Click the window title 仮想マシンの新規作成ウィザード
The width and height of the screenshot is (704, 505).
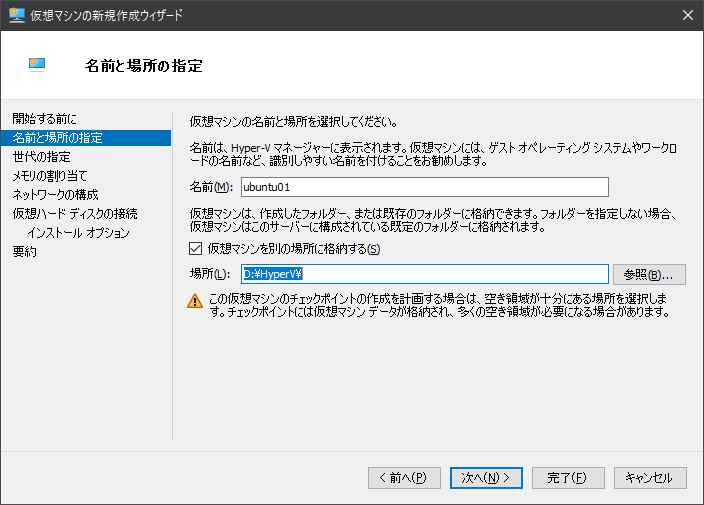(x=106, y=15)
